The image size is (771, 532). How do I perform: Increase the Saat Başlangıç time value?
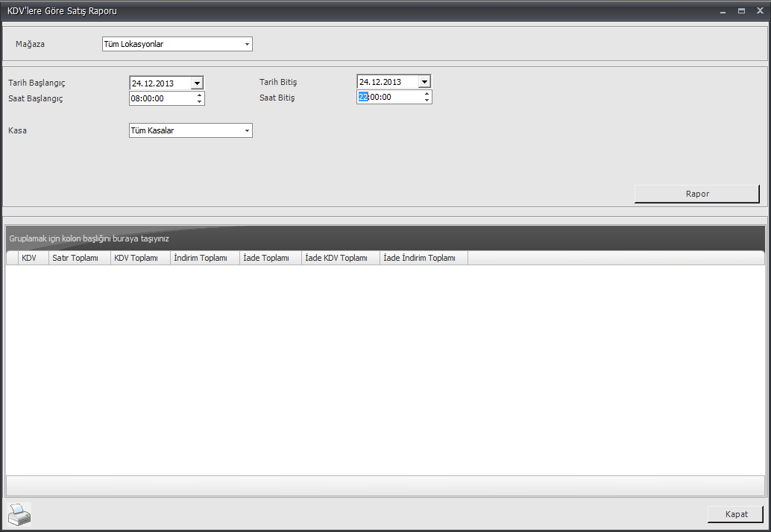(199, 95)
